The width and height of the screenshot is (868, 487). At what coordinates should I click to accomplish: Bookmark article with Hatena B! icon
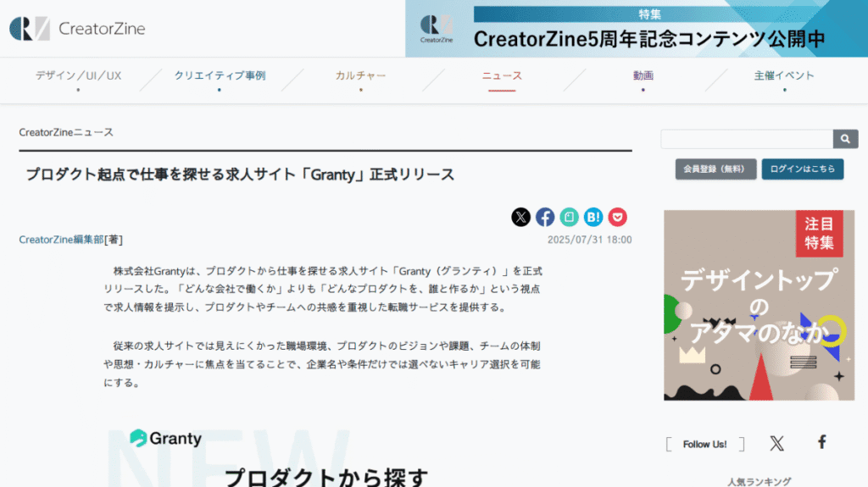(593, 217)
